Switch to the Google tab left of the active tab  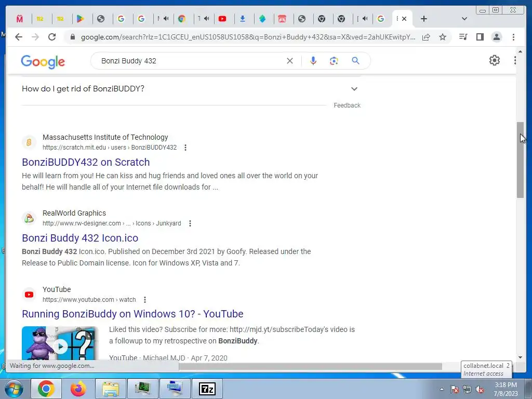(x=381, y=19)
